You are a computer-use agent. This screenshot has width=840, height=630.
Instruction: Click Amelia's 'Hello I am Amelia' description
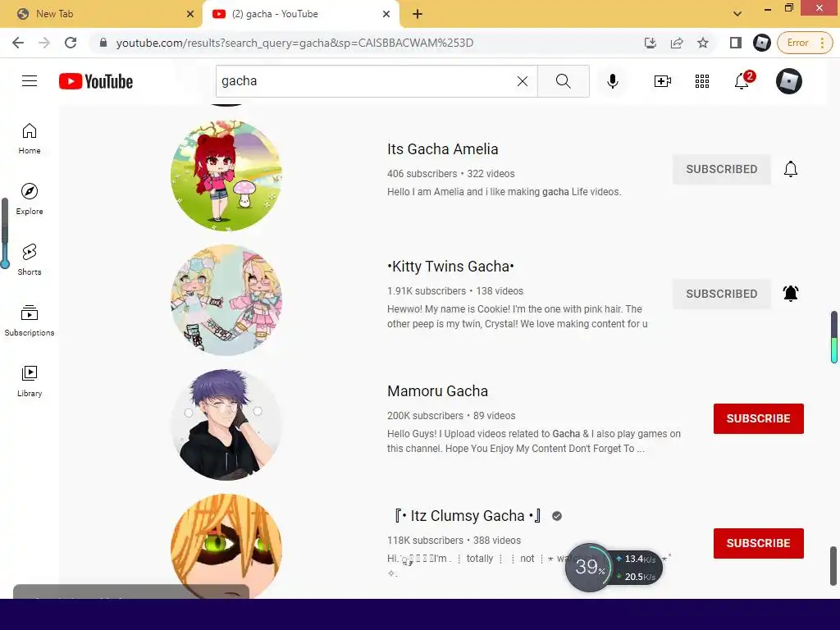coord(504,192)
